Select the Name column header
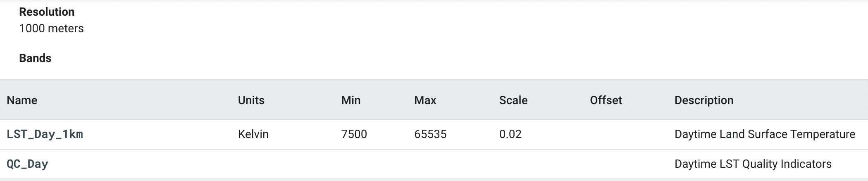The image size is (868, 181). (22, 100)
